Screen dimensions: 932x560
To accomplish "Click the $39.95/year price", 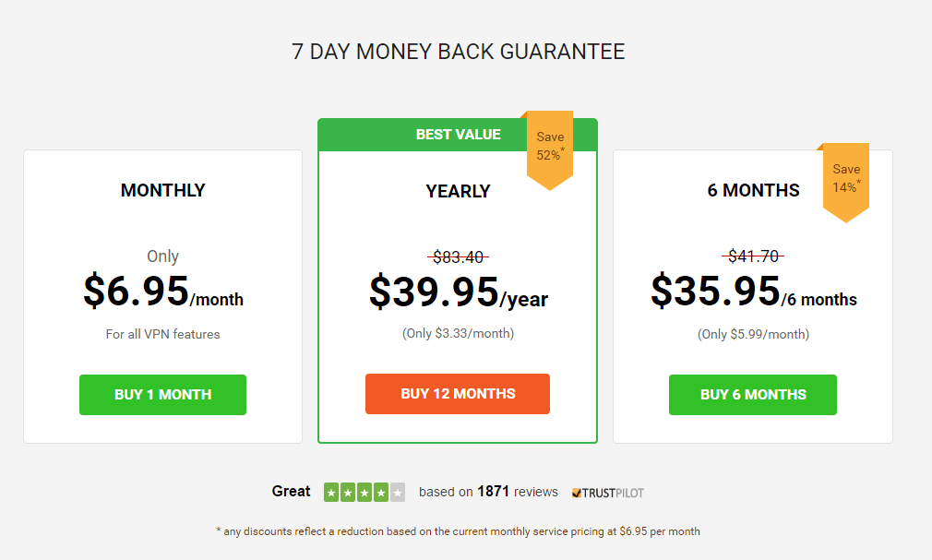I will click(x=459, y=292).
